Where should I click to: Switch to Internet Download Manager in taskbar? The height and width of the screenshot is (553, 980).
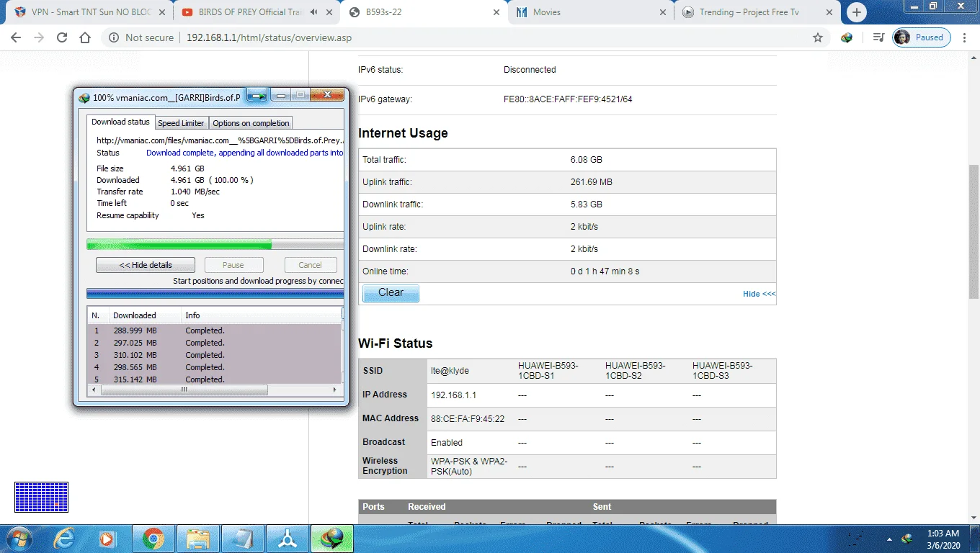332,539
